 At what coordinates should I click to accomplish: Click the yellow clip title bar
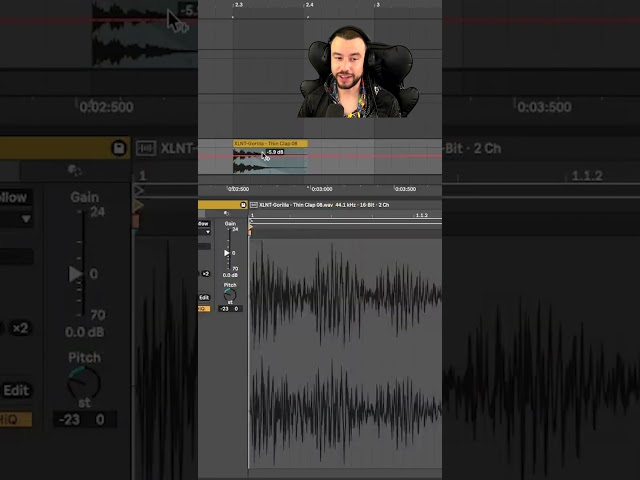223,205
